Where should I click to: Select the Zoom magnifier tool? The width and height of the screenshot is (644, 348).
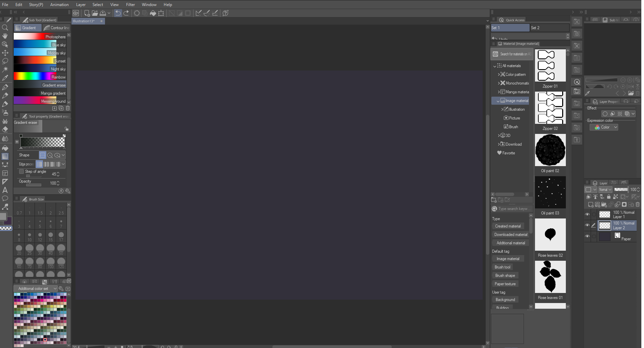tap(5, 28)
